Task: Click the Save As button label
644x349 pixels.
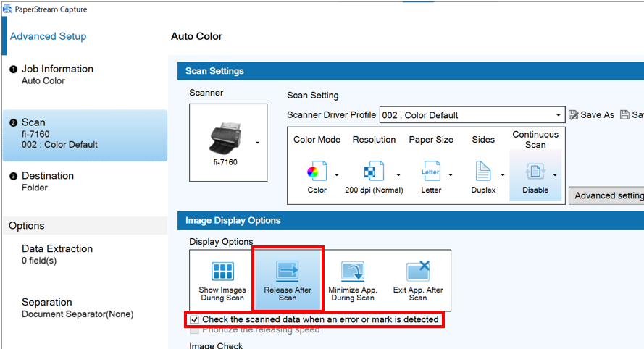Action: [x=597, y=115]
